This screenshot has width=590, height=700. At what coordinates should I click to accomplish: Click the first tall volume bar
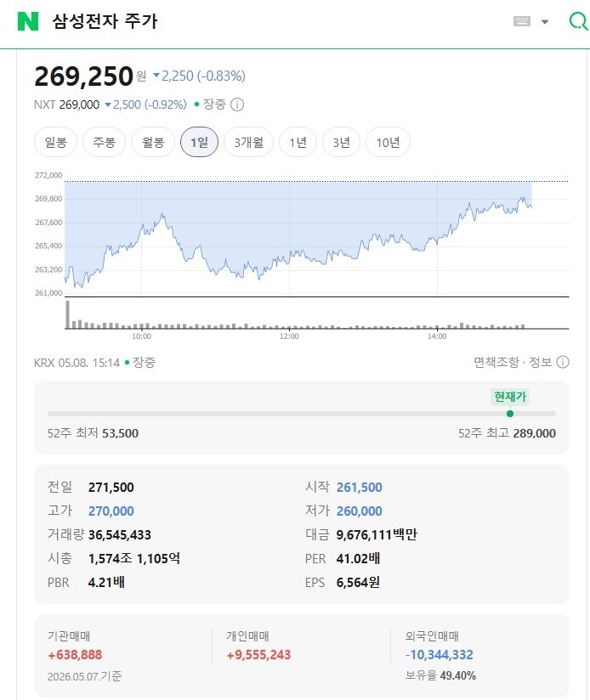click(x=68, y=314)
